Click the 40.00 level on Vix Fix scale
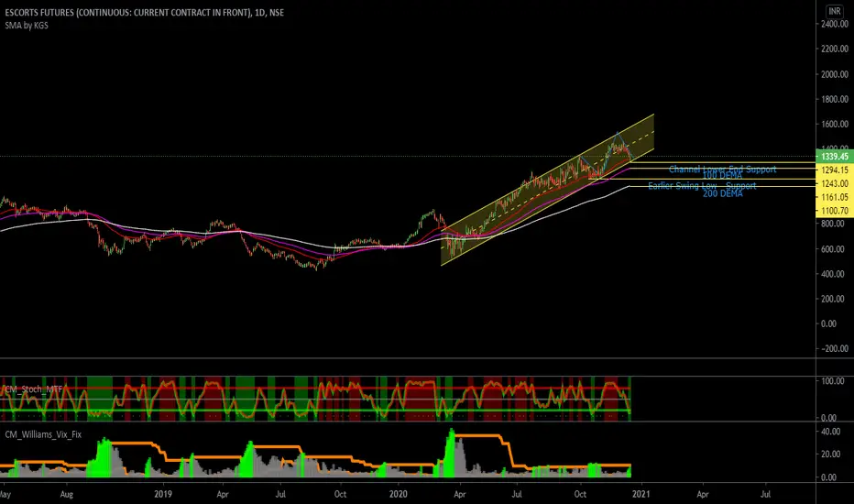Image resolution: width=854 pixels, height=504 pixels. (832, 432)
